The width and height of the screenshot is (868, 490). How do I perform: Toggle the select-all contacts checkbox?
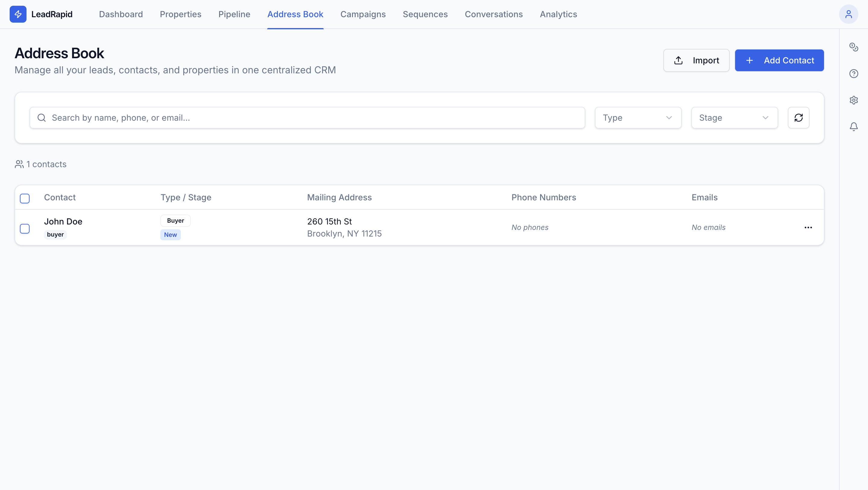click(x=25, y=198)
